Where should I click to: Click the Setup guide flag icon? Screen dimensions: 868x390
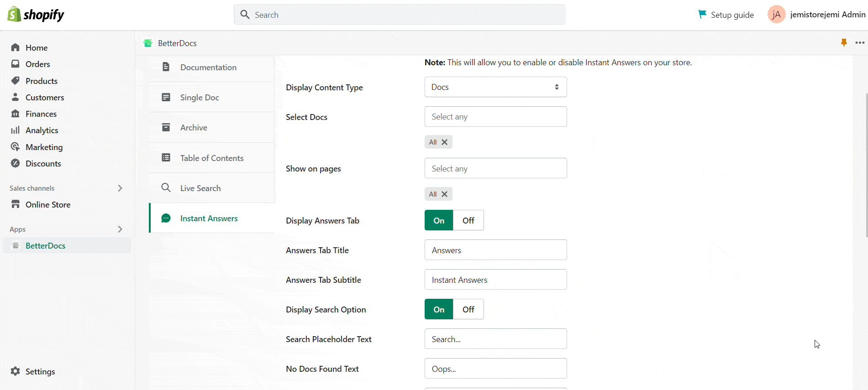click(x=702, y=14)
